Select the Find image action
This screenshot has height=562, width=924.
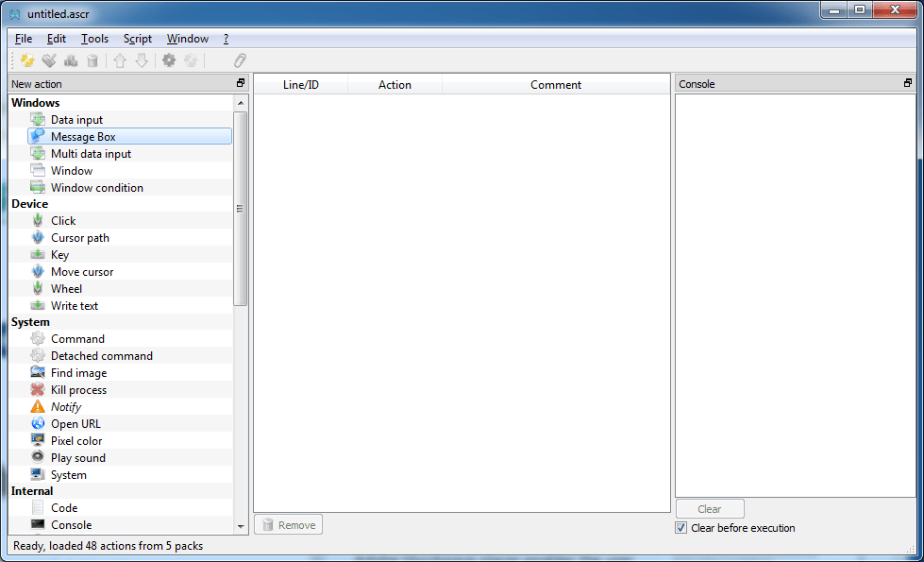coord(78,372)
